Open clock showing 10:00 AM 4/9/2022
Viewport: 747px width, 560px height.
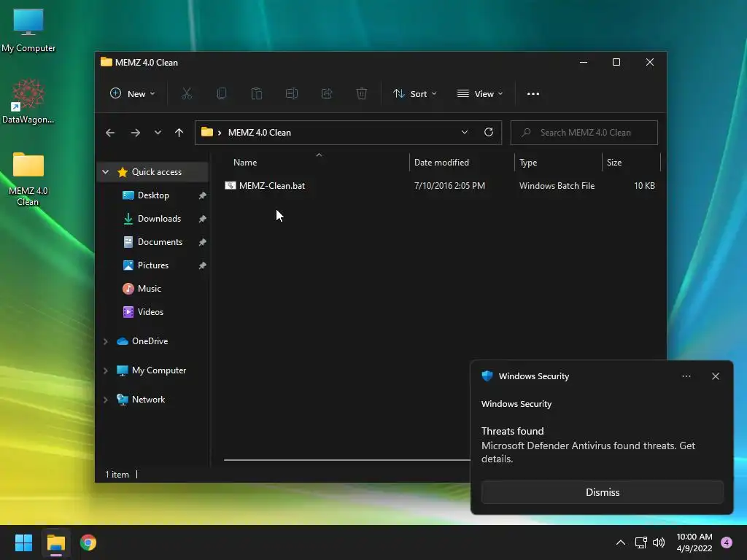point(694,542)
